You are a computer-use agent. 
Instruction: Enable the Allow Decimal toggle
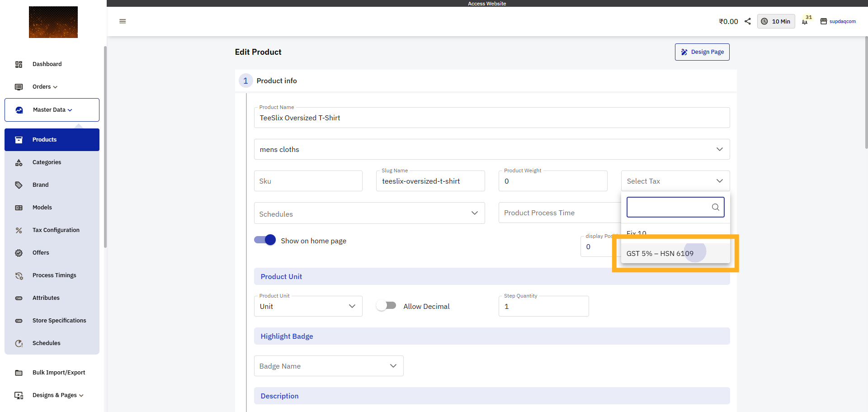coord(386,306)
